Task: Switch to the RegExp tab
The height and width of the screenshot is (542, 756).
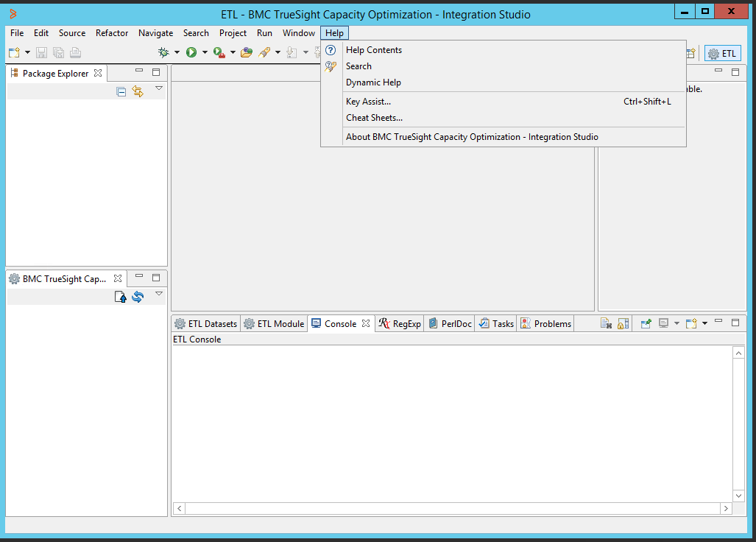Action: point(400,324)
